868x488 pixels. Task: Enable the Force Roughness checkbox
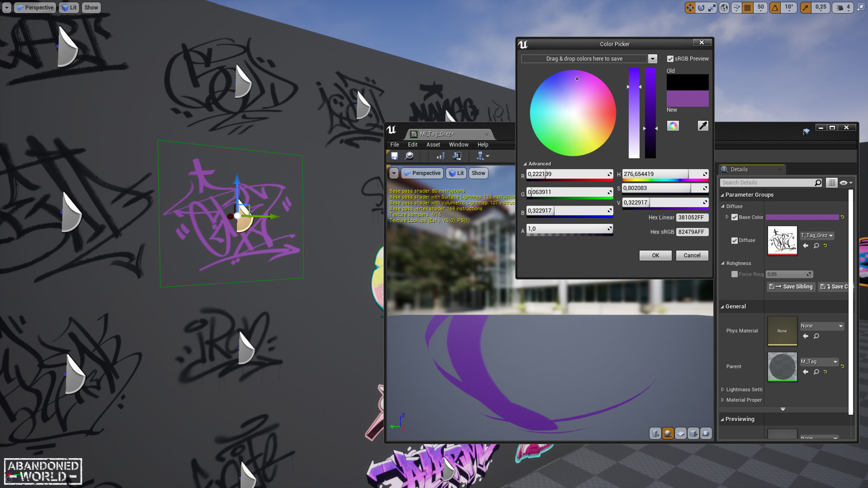[x=735, y=274]
